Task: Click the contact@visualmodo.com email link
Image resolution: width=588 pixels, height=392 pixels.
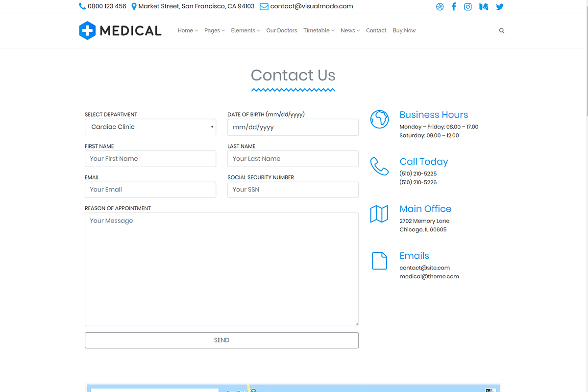Action: (312, 6)
